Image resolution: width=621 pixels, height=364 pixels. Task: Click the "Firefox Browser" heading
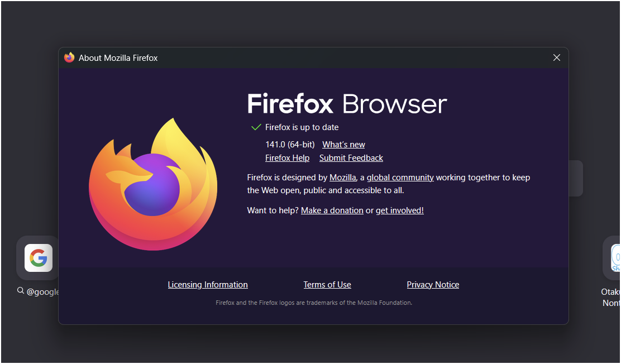347,104
